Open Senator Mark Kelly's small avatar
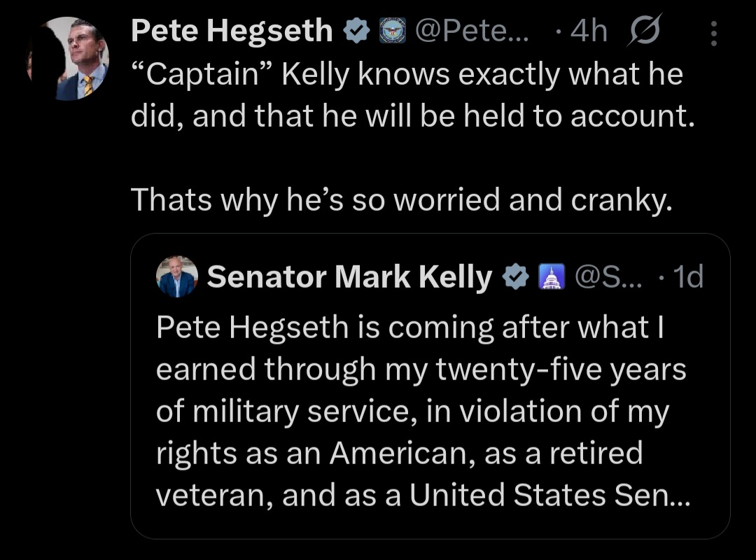Image resolution: width=756 pixels, height=560 pixels. [177, 277]
